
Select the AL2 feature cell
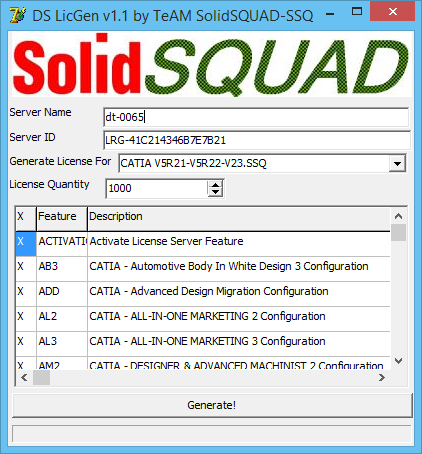coord(62,319)
